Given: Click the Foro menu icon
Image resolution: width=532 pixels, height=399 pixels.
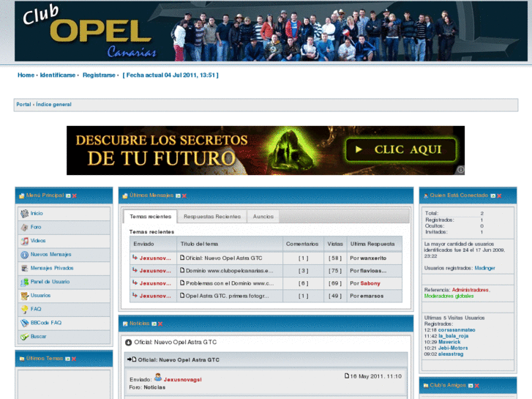Looking at the screenshot, I should point(24,227).
